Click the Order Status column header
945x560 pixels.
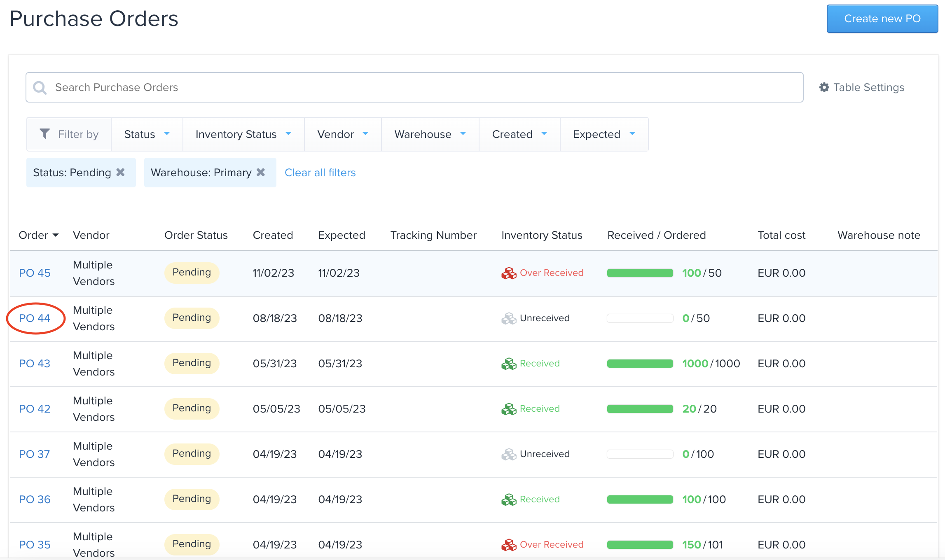(196, 235)
